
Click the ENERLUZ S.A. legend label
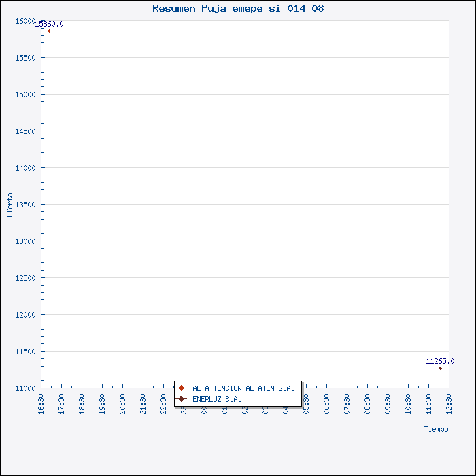point(217,399)
